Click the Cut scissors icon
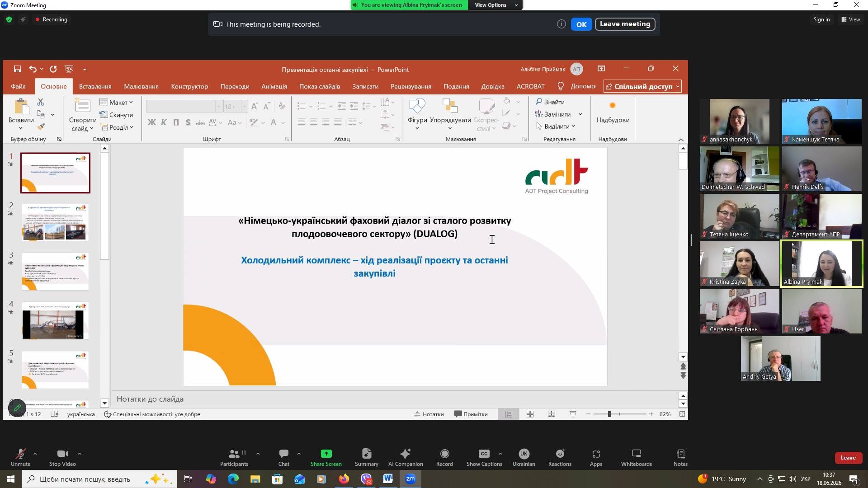 pyautogui.click(x=41, y=102)
